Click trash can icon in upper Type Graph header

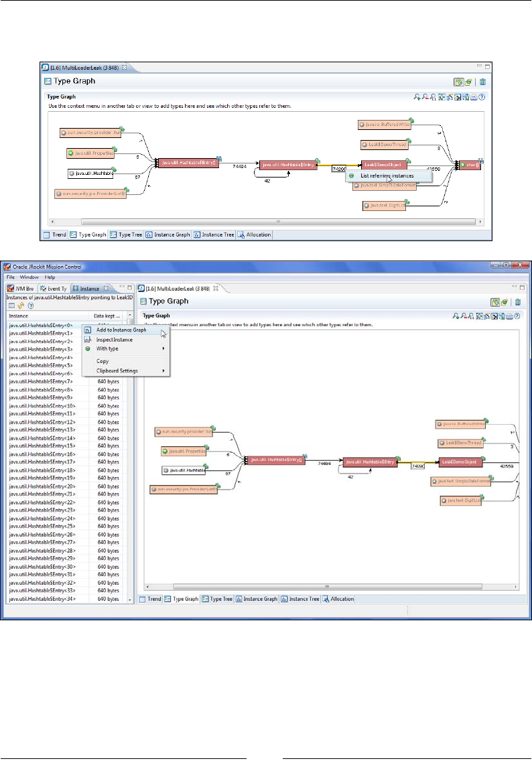[x=482, y=82]
